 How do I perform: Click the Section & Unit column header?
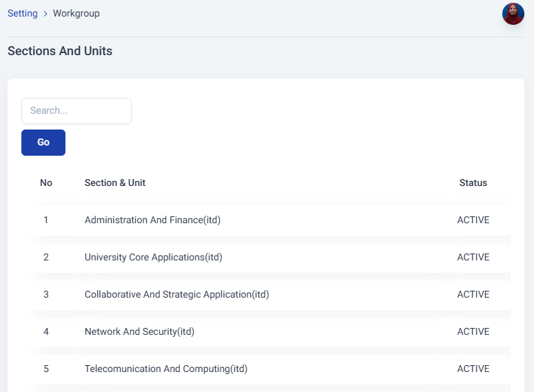tap(115, 183)
